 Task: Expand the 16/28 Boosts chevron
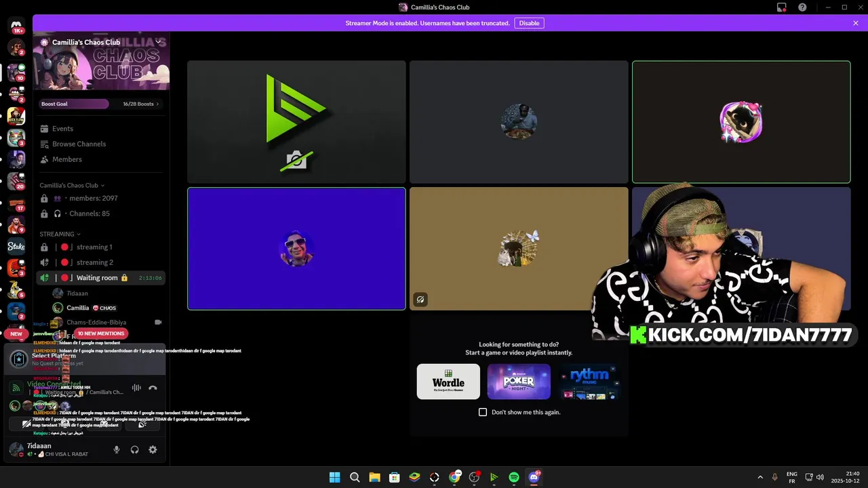tap(157, 104)
